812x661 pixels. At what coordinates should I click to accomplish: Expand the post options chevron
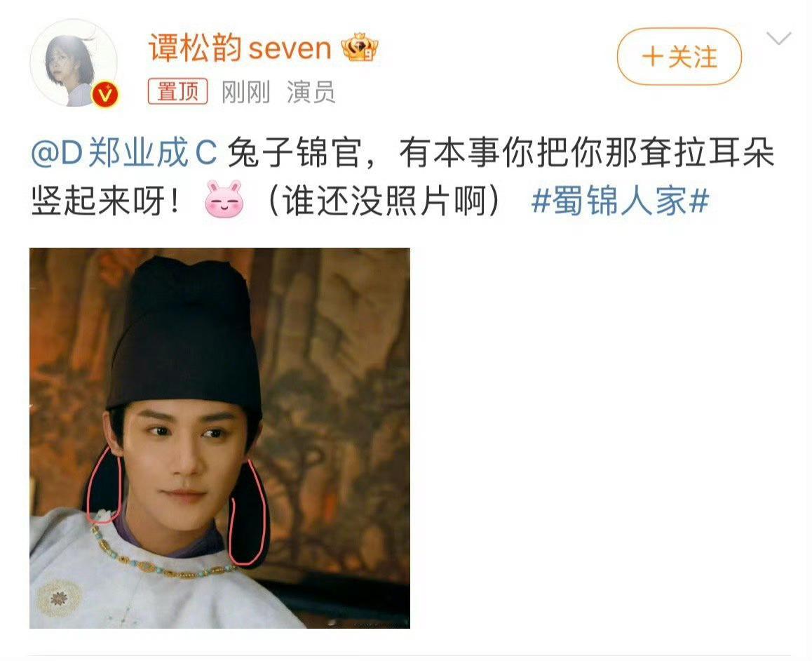tap(778, 39)
